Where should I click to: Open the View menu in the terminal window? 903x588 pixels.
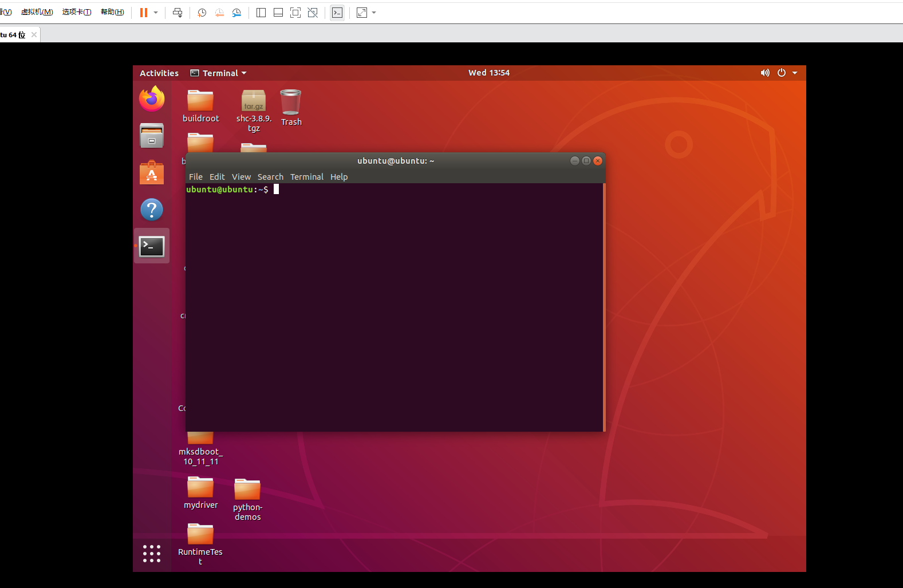(x=241, y=177)
